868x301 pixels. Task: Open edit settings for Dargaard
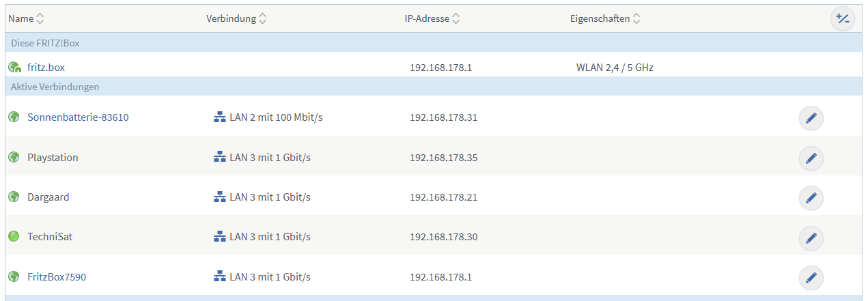[811, 198]
